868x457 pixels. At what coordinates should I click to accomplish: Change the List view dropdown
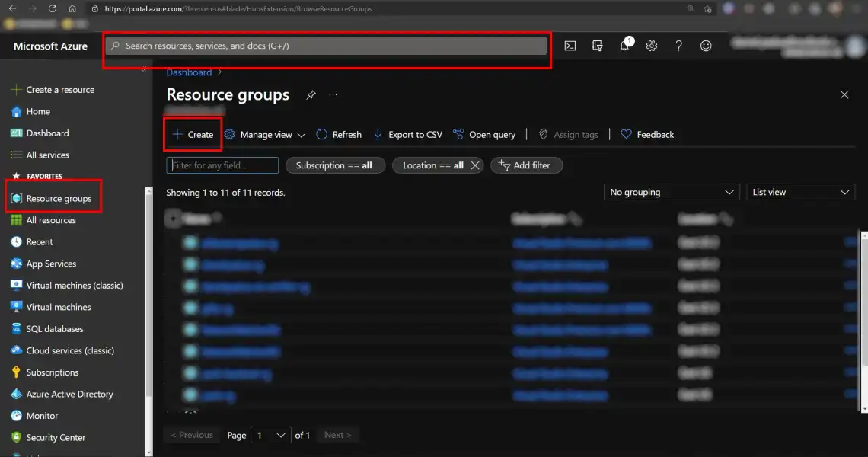799,192
